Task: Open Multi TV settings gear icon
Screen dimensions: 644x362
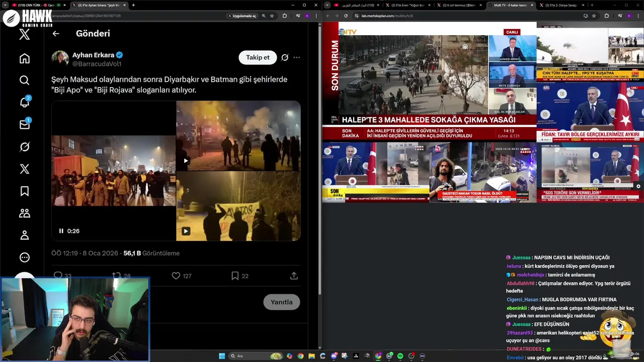Action: [638, 186]
